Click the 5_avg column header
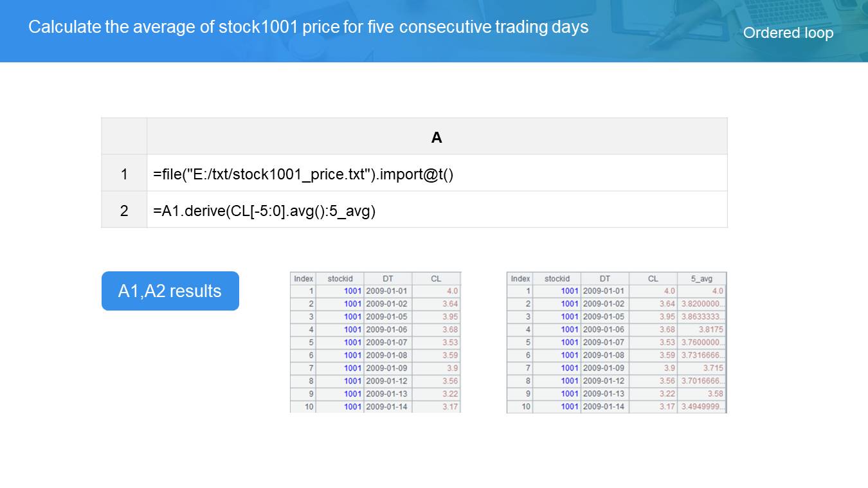Image resolution: width=868 pixels, height=488 pixels. pos(701,278)
